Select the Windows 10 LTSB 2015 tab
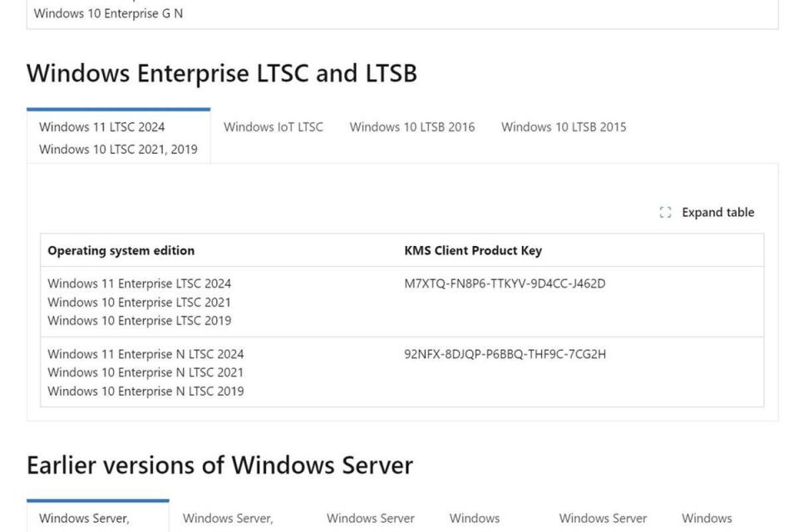The height and width of the screenshot is (532, 798). tap(564, 127)
